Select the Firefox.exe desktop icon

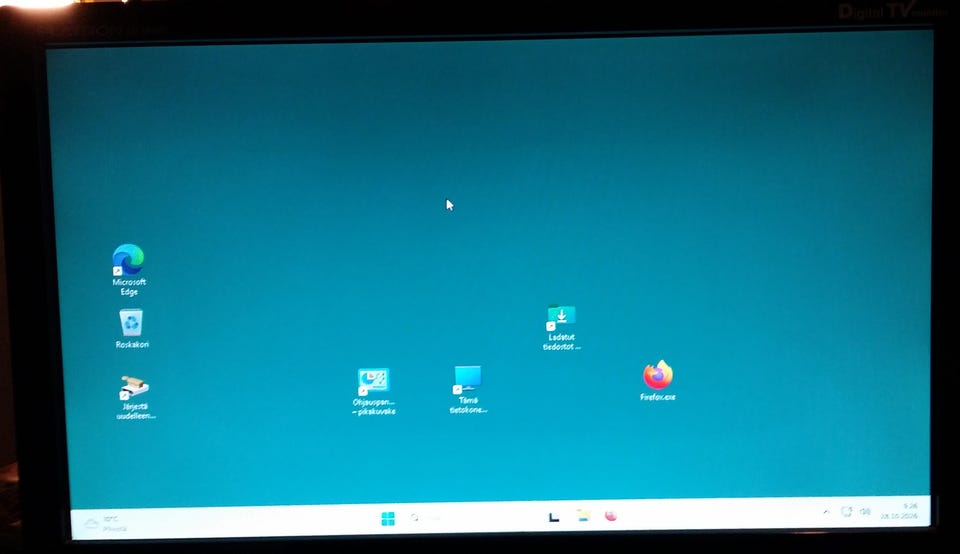point(658,381)
